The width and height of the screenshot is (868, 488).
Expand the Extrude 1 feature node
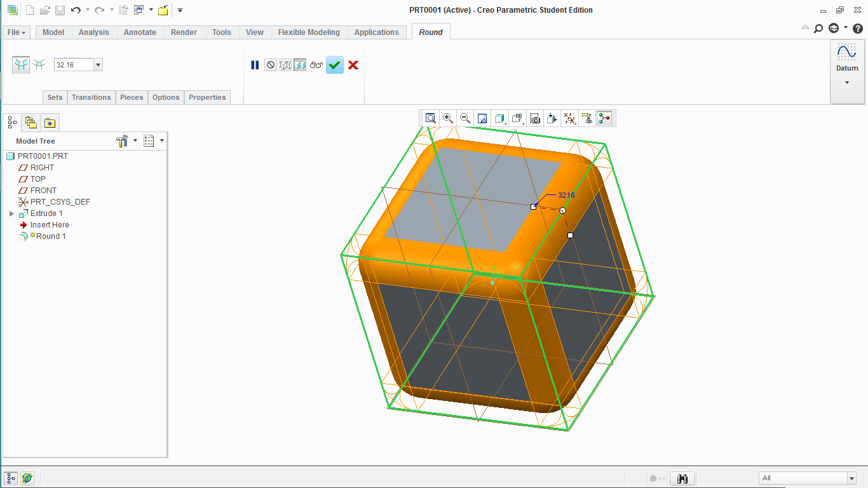tap(11, 213)
